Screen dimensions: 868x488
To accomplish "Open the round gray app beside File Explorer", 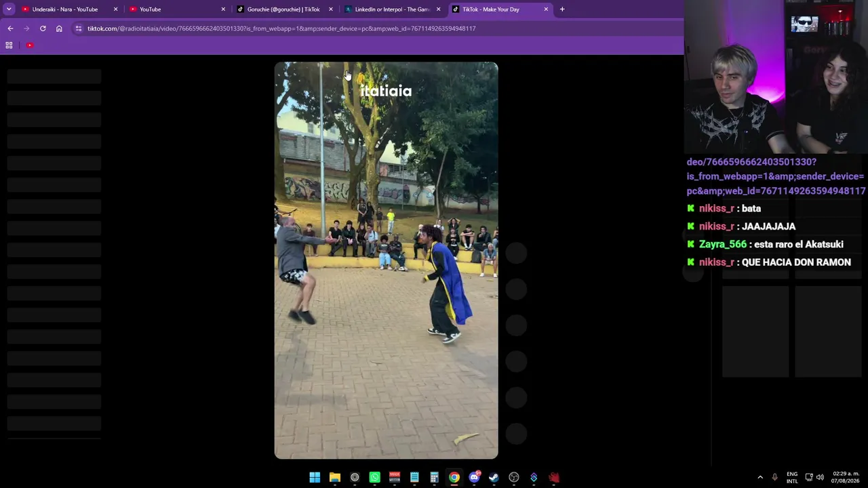I will pos(355,478).
